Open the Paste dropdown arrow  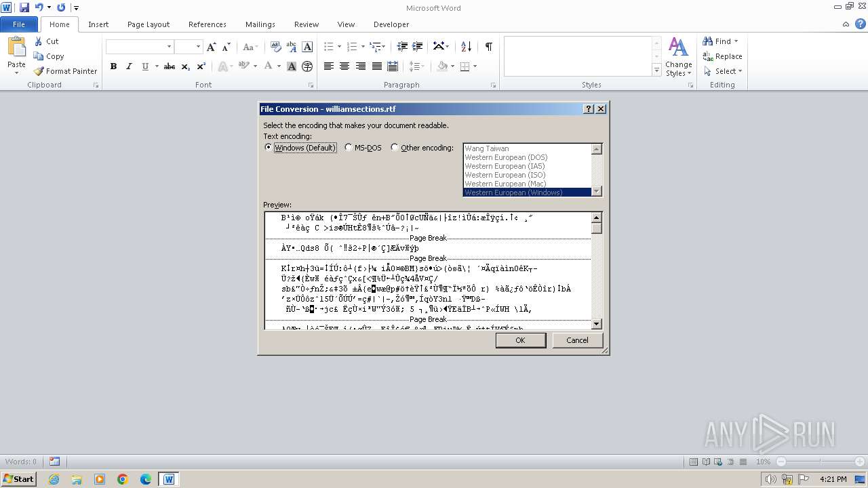16,73
